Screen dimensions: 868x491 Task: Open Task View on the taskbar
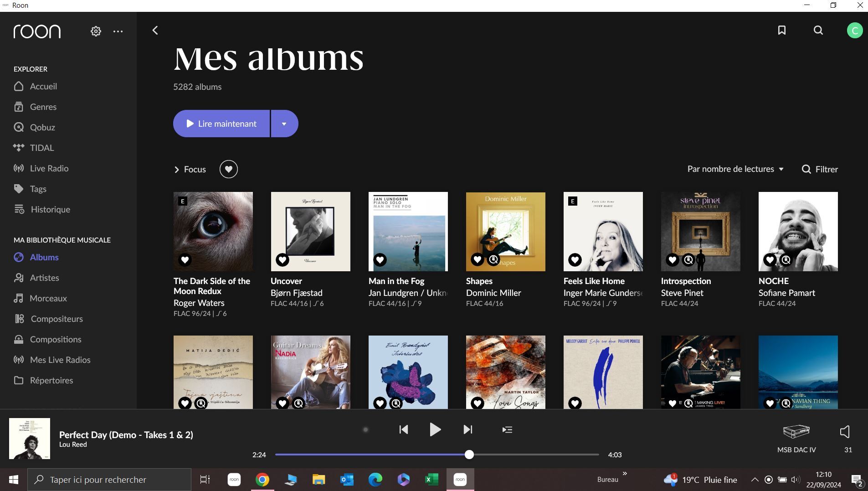[x=205, y=480]
